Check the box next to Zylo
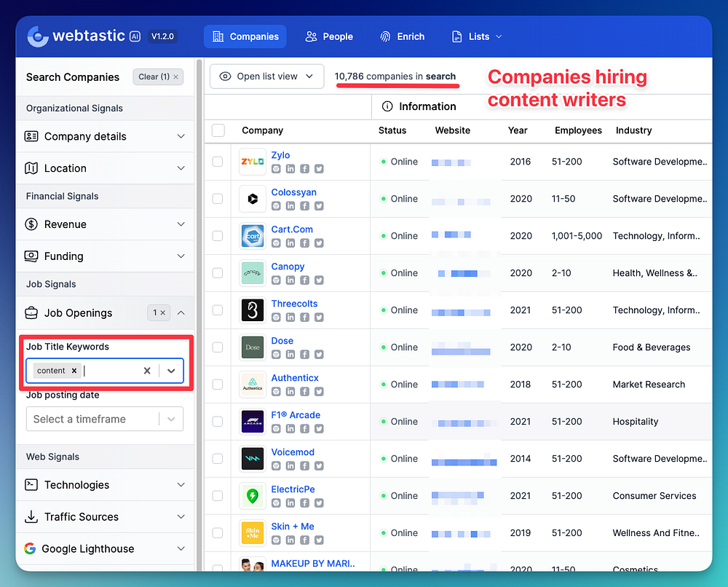 point(218,162)
